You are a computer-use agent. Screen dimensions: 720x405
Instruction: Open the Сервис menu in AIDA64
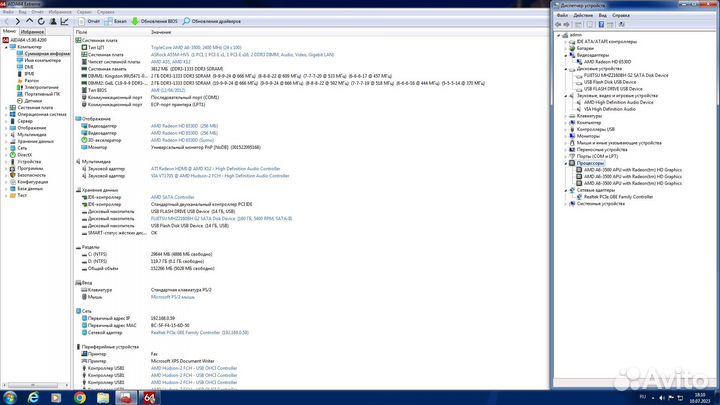(84, 12)
